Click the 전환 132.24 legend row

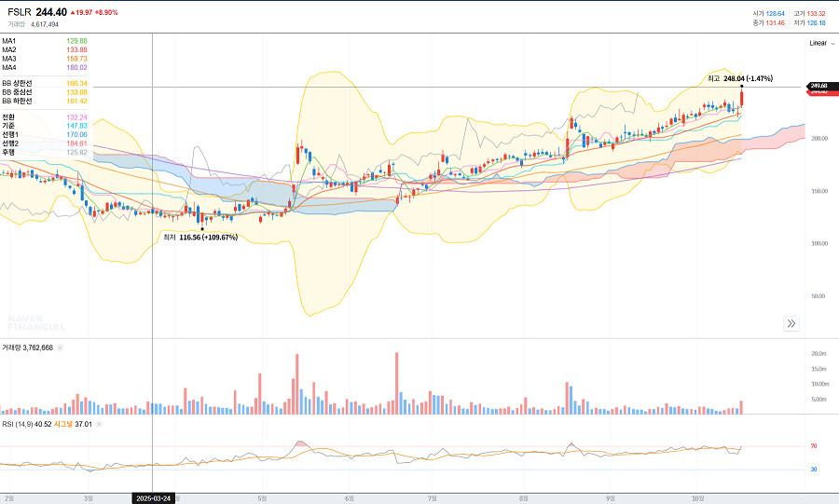point(45,117)
